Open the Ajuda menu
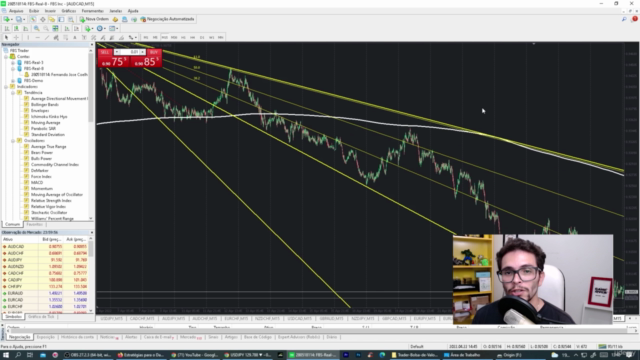This screenshot has height=360, width=640. click(133, 11)
